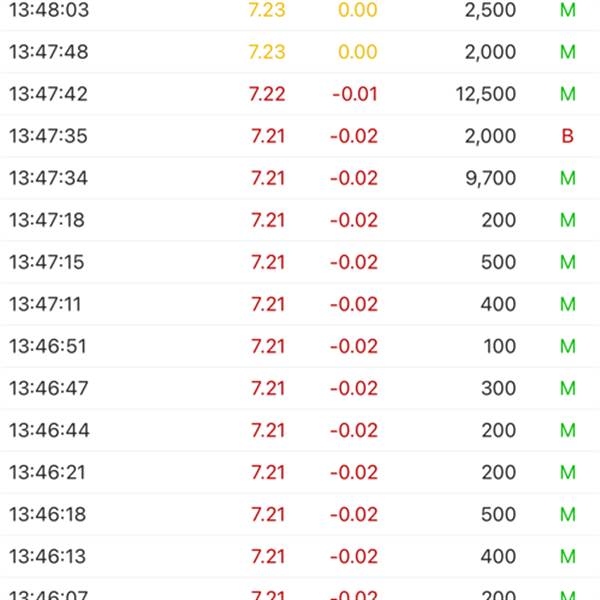The height and width of the screenshot is (600, 600).
Task: Tap the green M marker at 13:46:13
Action: click(x=568, y=556)
